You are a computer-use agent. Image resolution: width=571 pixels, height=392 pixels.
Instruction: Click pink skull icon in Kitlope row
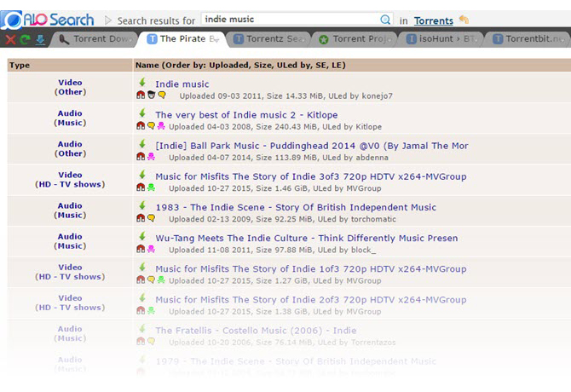[161, 125]
